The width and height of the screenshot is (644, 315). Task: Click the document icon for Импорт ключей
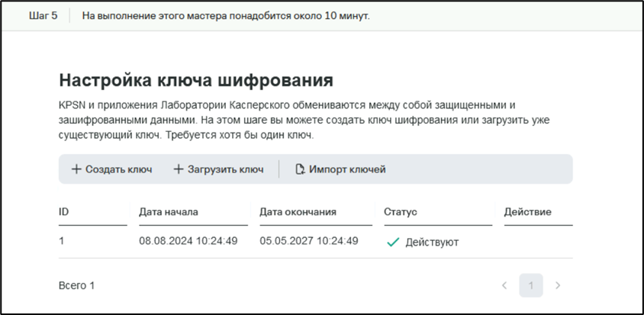[x=300, y=169]
